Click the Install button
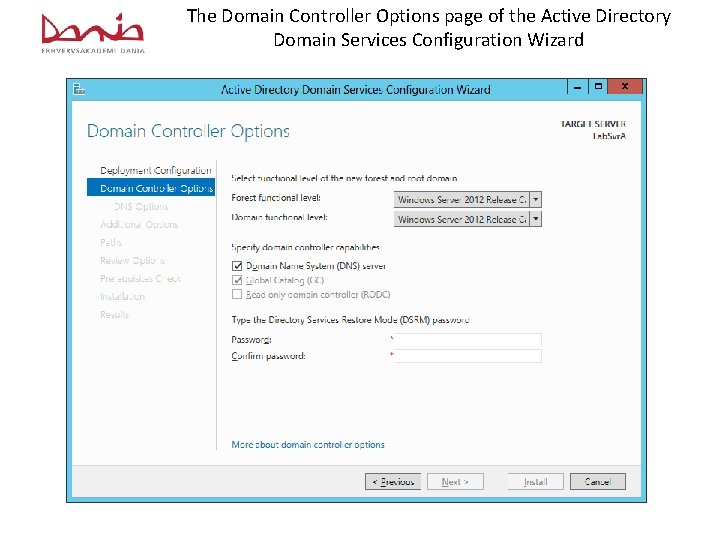 coord(535,482)
